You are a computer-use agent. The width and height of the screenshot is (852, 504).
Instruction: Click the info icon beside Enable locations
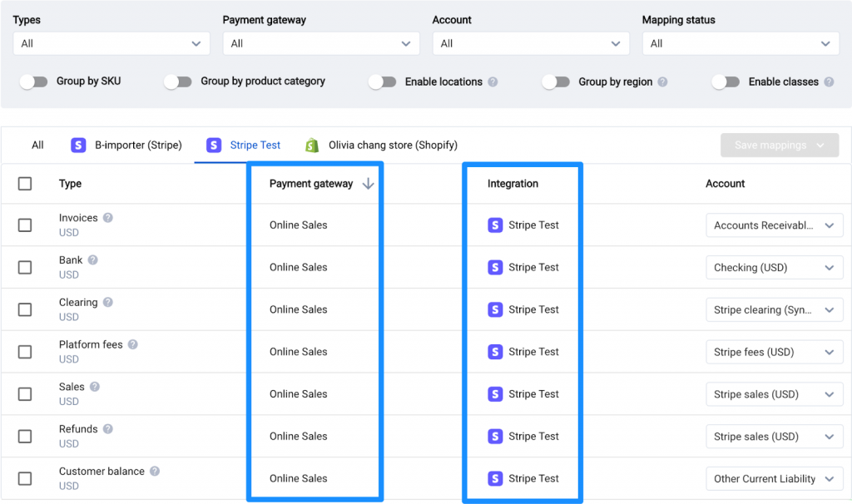click(493, 82)
